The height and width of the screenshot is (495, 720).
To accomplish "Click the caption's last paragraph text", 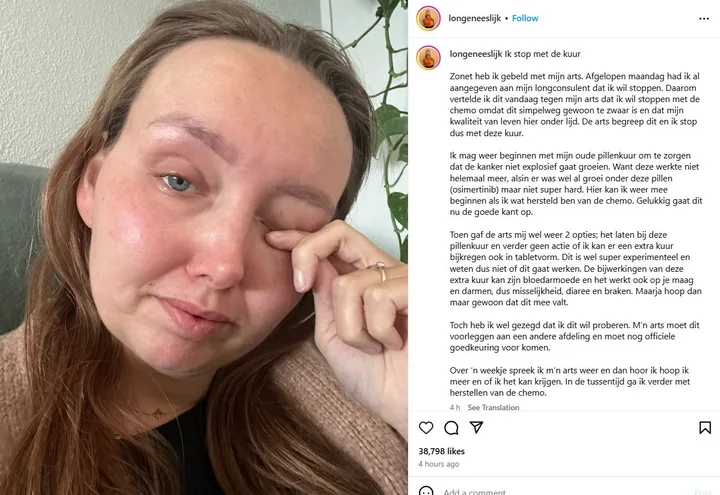I will pos(569,382).
